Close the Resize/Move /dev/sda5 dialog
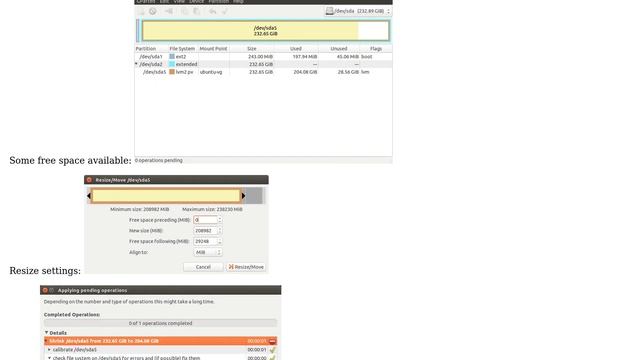Viewport: 640px width, 360px height. coord(89,180)
